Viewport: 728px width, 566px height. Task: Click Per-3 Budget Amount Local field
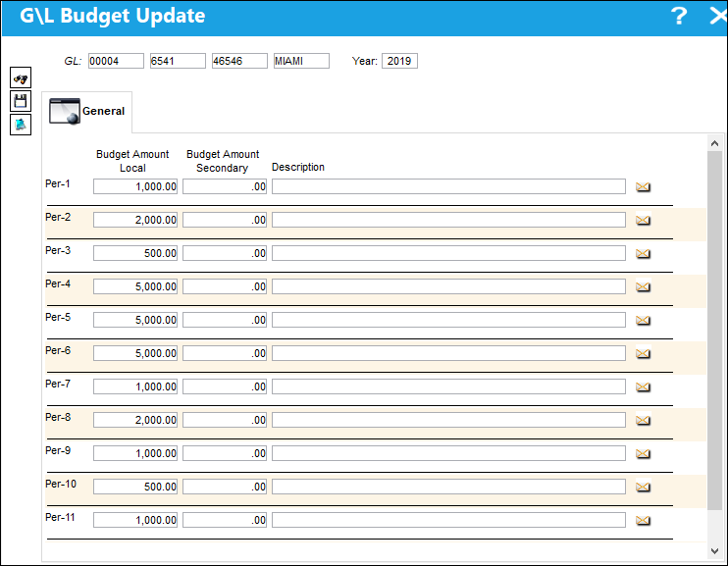[x=135, y=253]
